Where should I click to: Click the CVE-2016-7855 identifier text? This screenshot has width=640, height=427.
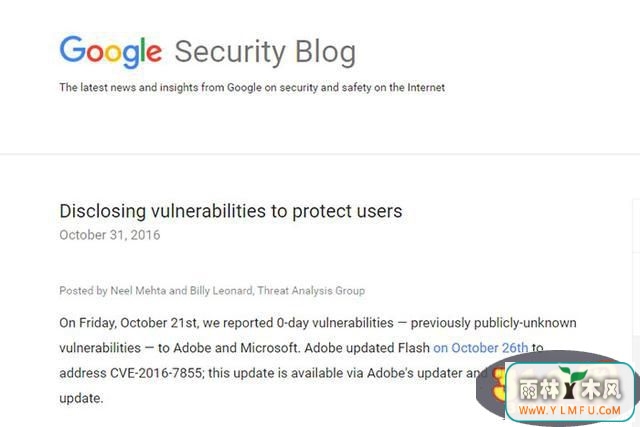coord(156,373)
